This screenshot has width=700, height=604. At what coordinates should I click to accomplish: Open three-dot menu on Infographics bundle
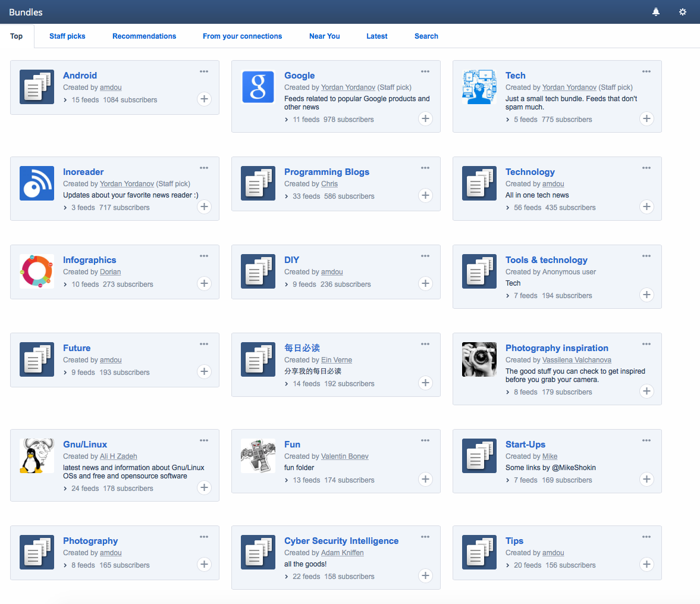click(x=204, y=256)
